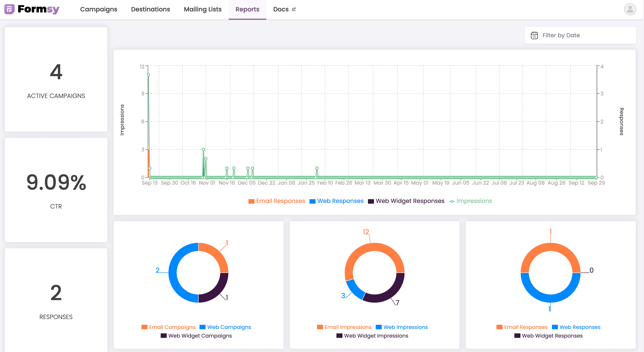Open the Docs link
Screen dimensions: 644x352
coord(284,9)
